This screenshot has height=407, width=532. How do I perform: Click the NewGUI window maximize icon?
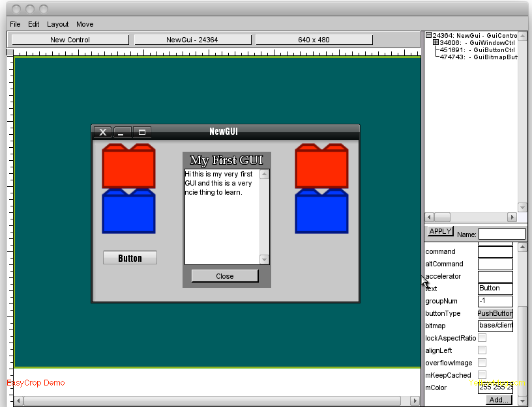142,132
